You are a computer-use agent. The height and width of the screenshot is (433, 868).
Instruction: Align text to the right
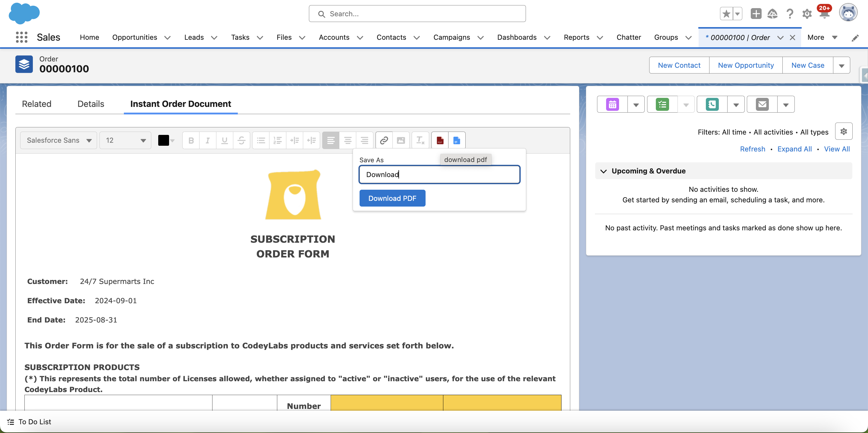[x=365, y=140]
